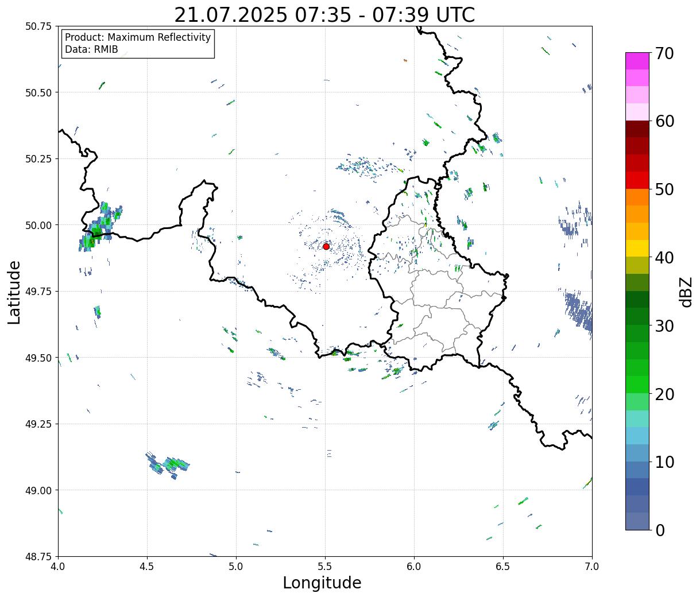700x597 pixels.
Task: Click the 49.75 latitude tick label
Action: 38,292
